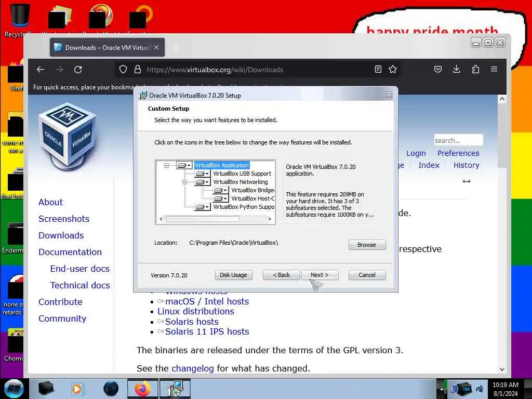This screenshot has width=532, height=399.
Task: Open the Pocket save icon
Action: pos(438,70)
